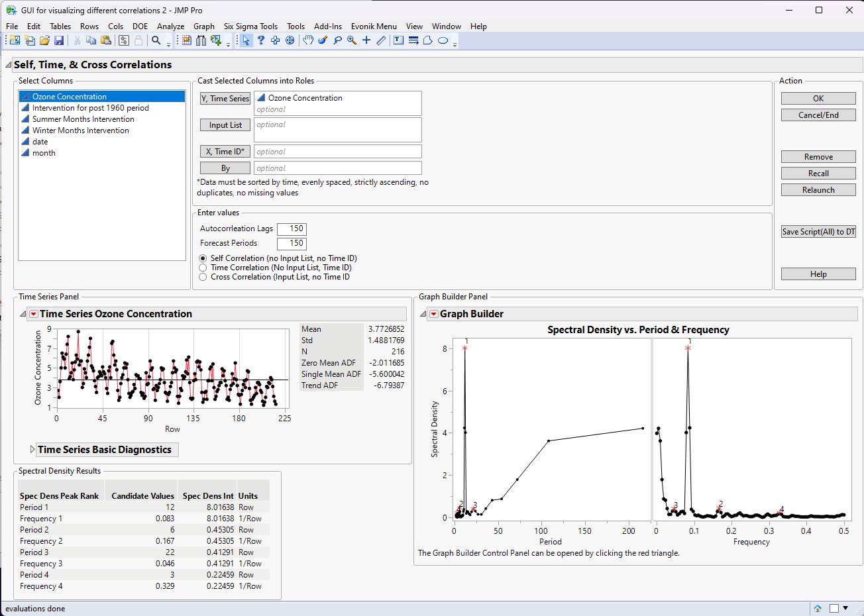Expand Time Series Basic Diagnostics section
This screenshot has width=864, height=616.
tap(32, 450)
